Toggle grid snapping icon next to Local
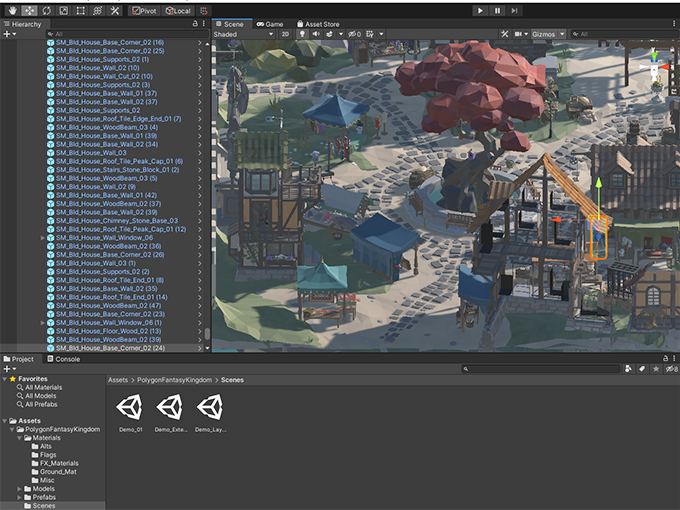This screenshot has height=510, width=680. pyautogui.click(x=204, y=11)
